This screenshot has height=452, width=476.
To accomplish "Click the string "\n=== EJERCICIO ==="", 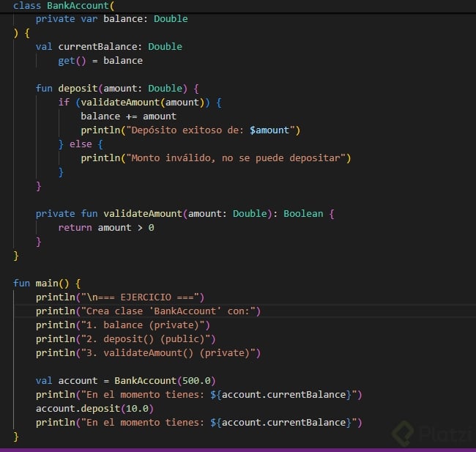I will click(140, 297).
